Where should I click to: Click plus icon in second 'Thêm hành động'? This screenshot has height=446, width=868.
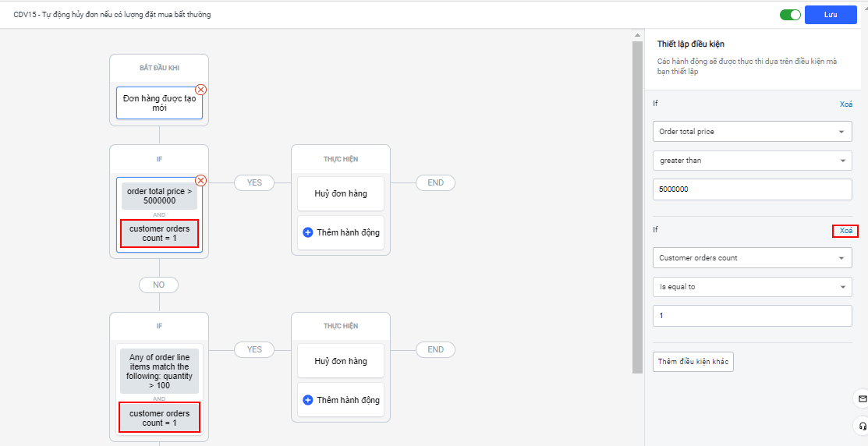[x=307, y=400]
